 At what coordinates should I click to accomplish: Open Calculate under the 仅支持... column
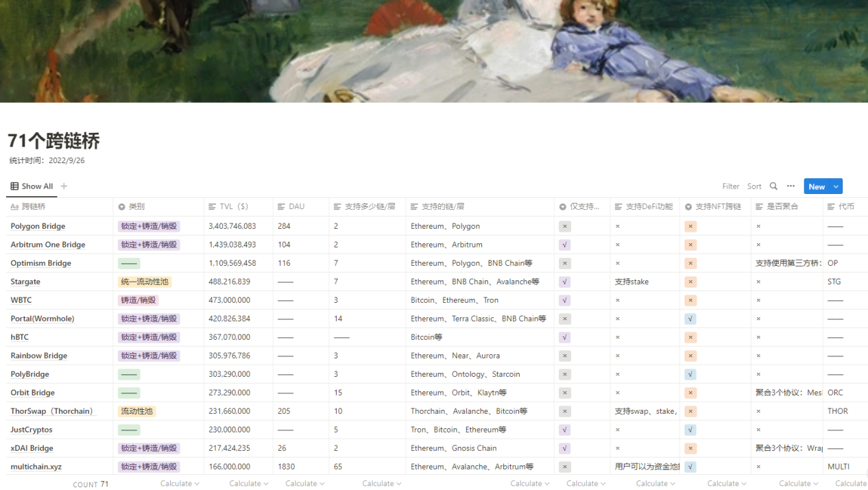tap(586, 483)
